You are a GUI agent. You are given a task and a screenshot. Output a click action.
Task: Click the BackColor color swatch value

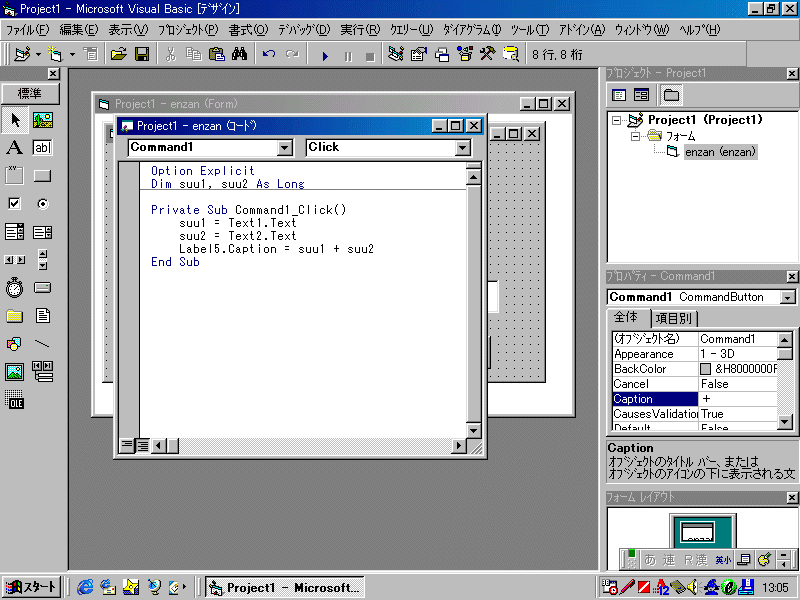tap(706, 369)
